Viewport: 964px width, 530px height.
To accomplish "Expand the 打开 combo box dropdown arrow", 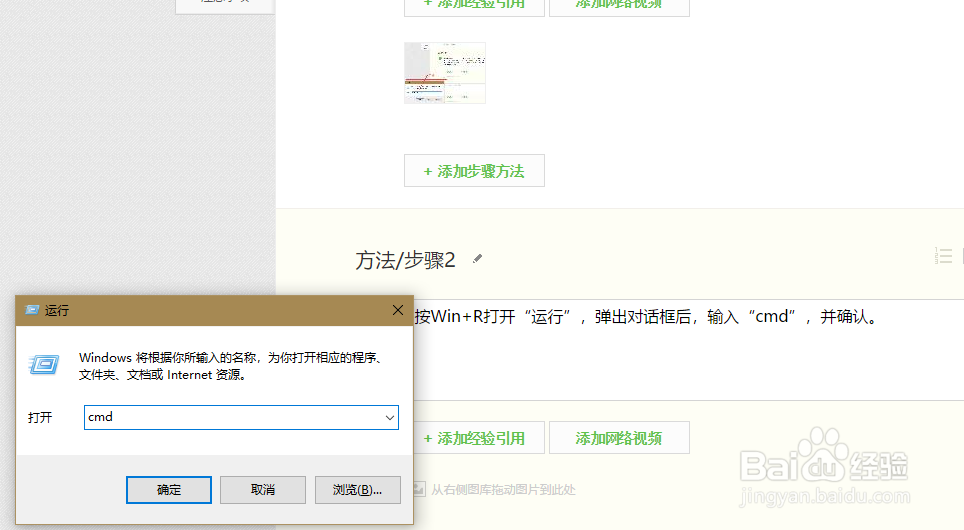I will [x=389, y=417].
